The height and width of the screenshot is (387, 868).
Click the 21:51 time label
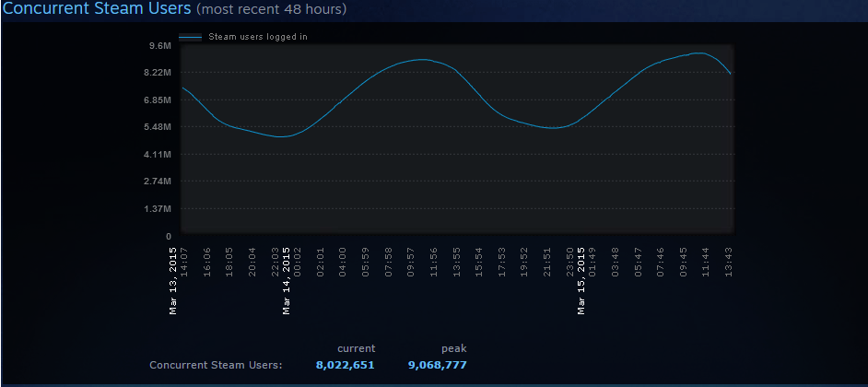point(547,262)
